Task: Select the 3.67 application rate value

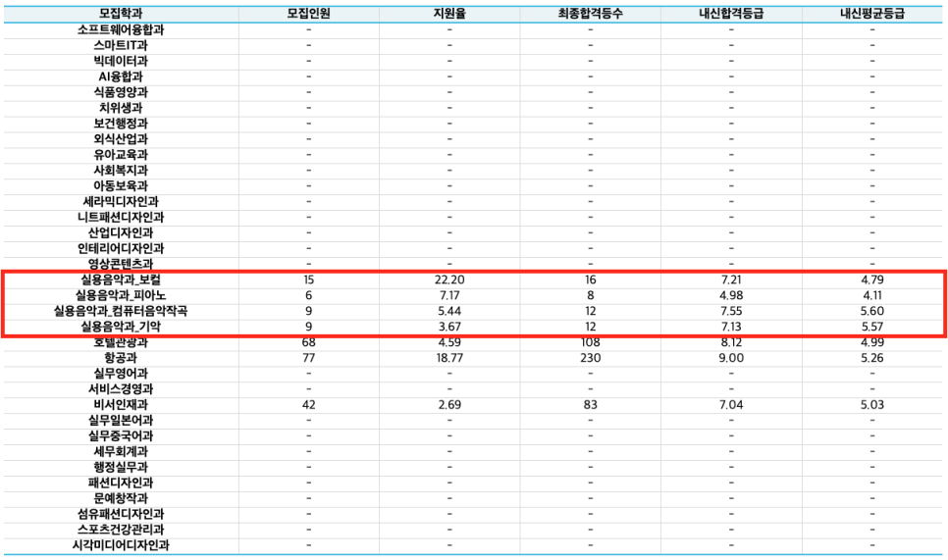Action: (449, 327)
